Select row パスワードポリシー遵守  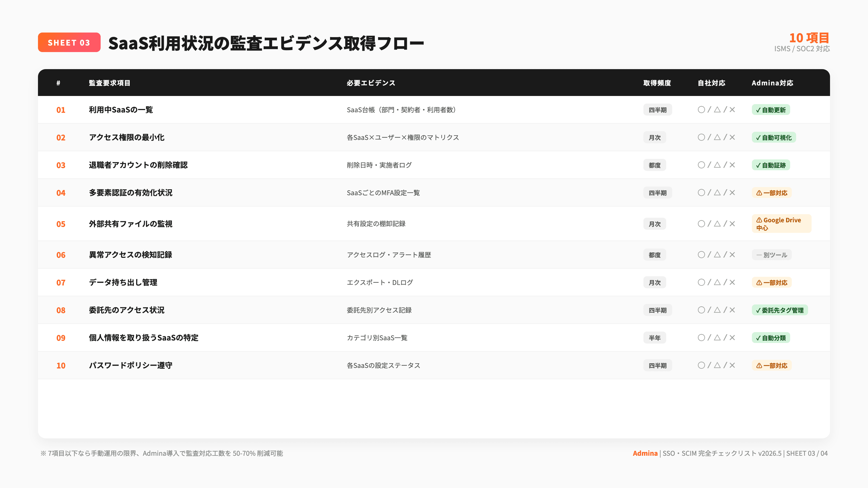coord(434,365)
